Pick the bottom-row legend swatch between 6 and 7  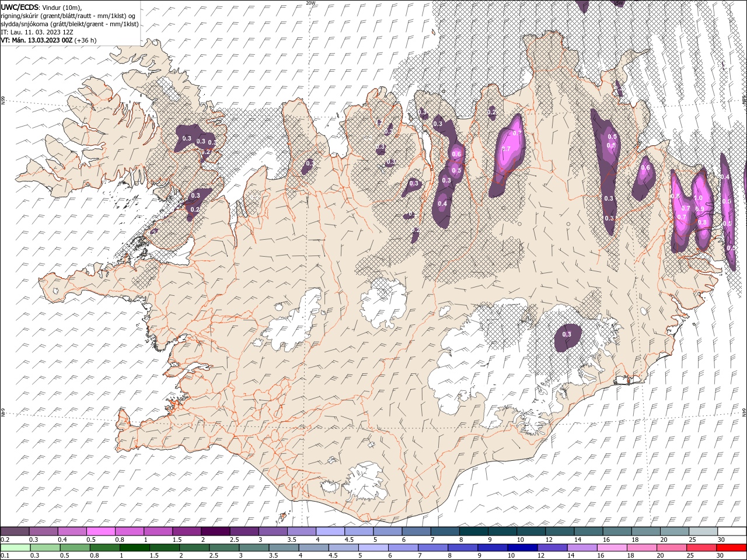point(403,548)
